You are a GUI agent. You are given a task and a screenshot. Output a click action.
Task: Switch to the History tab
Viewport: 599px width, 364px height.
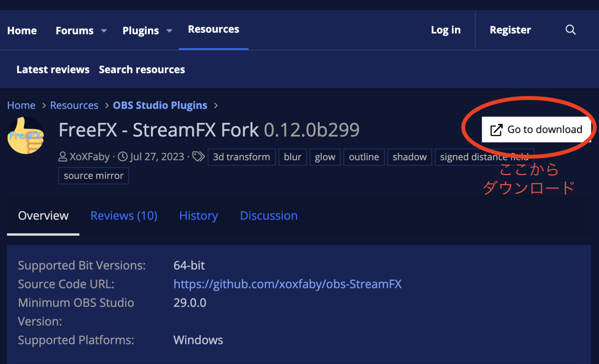198,216
